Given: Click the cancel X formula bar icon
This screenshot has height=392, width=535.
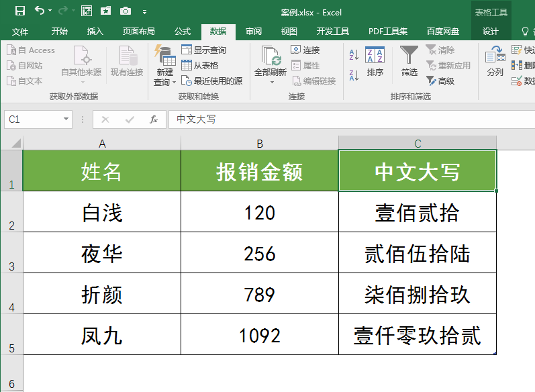Looking at the screenshot, I should [105, 119].
